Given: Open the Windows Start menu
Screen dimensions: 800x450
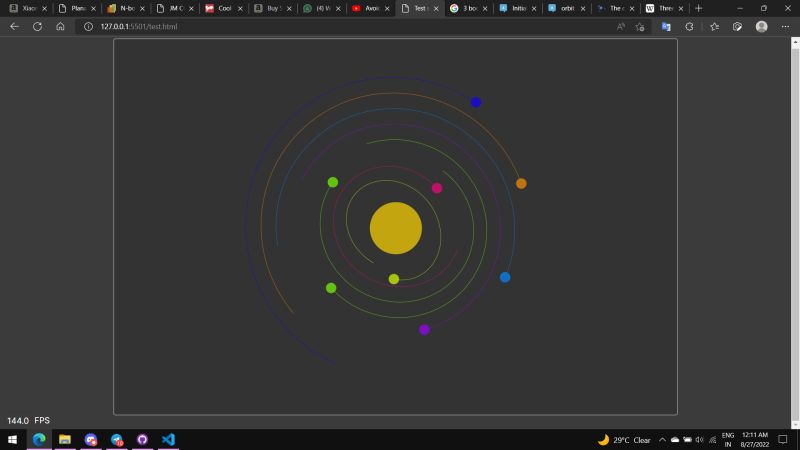Looking at the screenshot, I should pyautogui.click(x=12, y=439).
